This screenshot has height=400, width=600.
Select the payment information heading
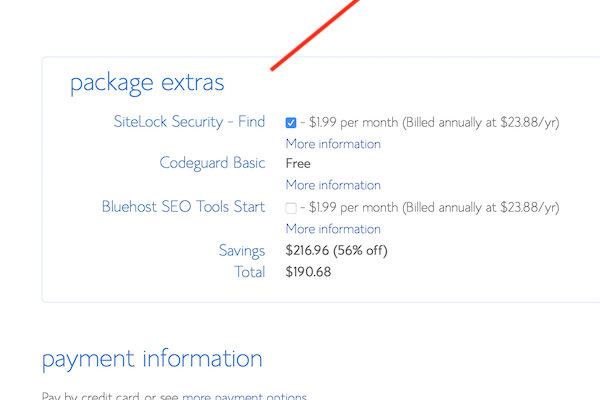coord(152,358)
